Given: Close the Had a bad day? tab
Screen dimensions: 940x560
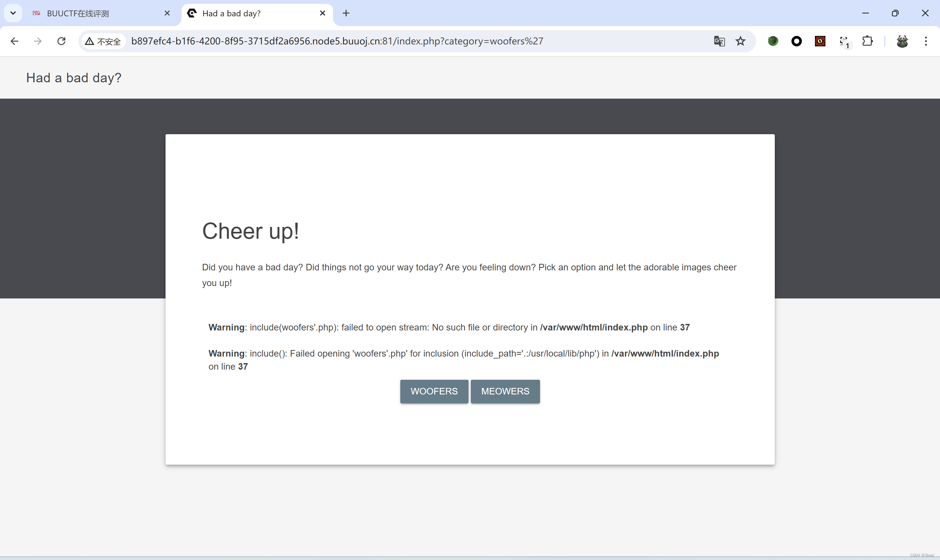Looking at the screenshot, I should [323, 13].
